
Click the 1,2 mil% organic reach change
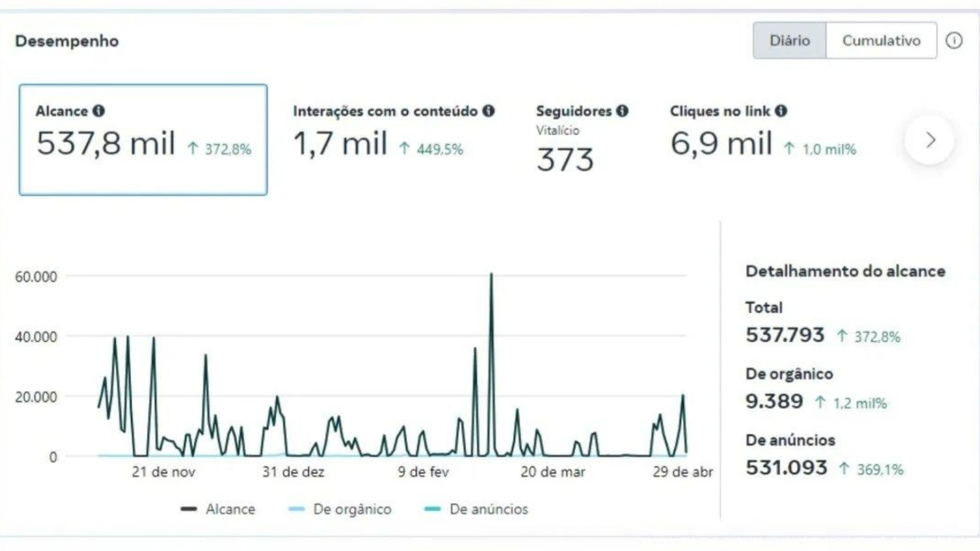click(x=851, y=403)
